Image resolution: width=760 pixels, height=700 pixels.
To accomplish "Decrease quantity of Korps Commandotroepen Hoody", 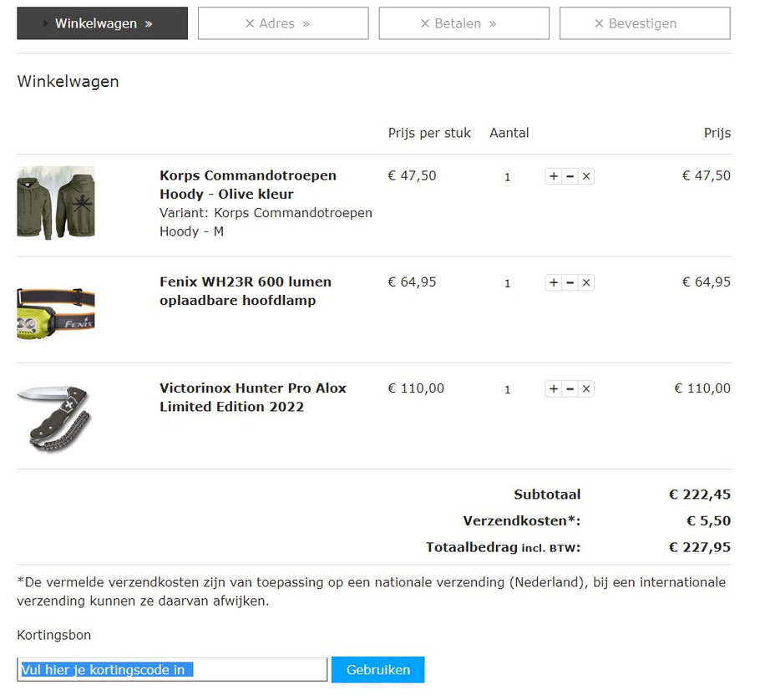I will click(x=570, y=176).
